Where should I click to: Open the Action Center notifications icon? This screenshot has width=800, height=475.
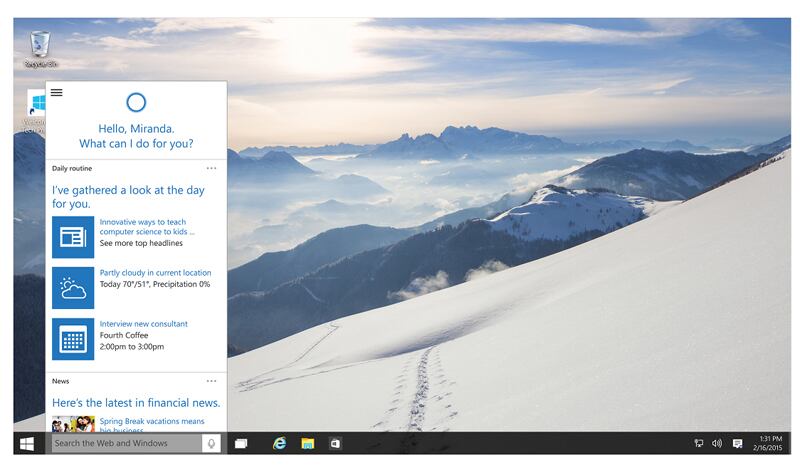point(737,443)
